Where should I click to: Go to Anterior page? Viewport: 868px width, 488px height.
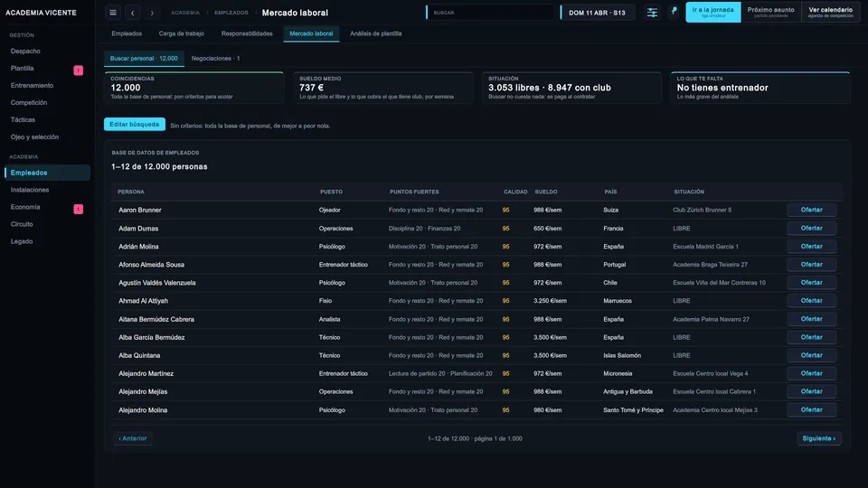pos(133,438)
